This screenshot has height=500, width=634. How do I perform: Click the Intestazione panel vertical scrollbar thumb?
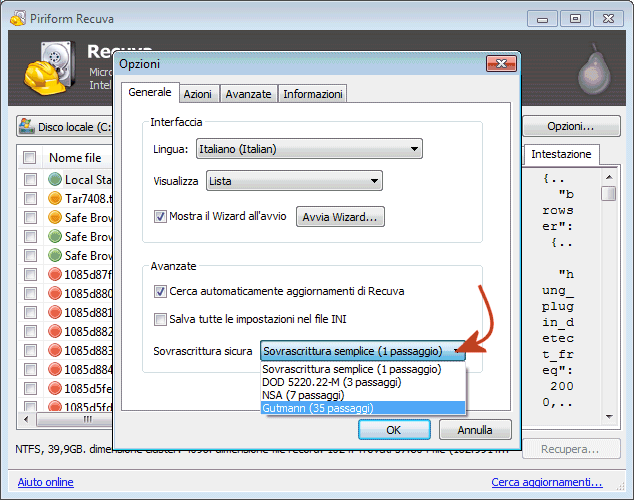pyautogui.click(x=609, y=193)
